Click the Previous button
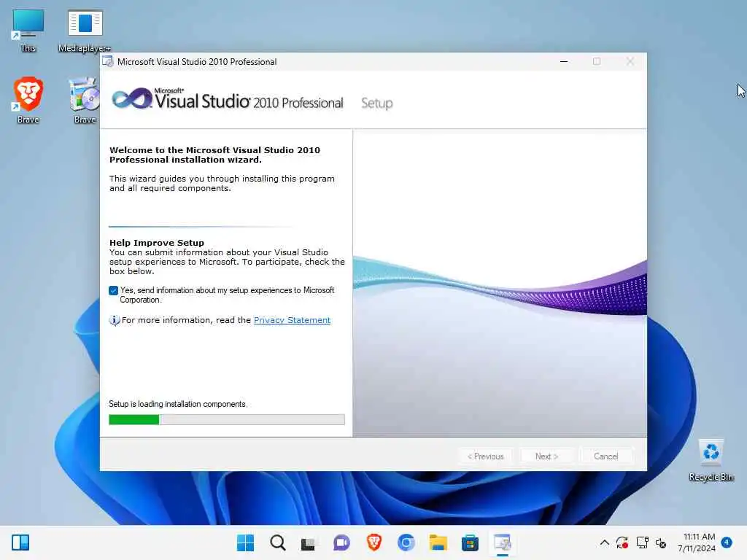Screen dimensions: 747x560 (485, 456)
